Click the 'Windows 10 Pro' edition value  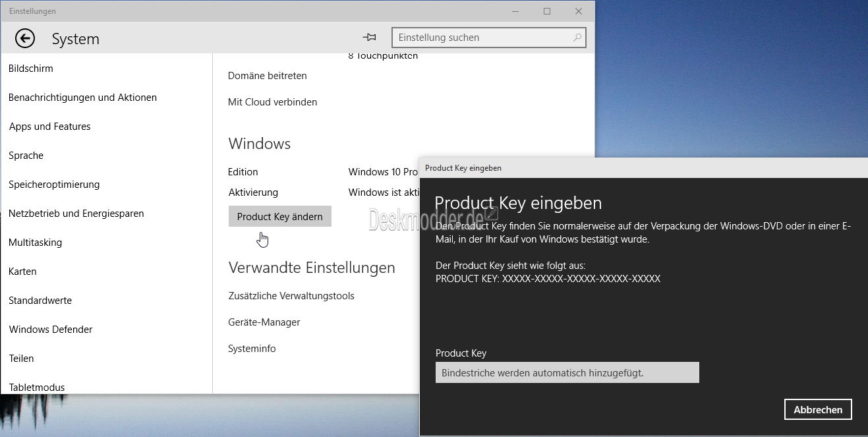(x=383, y=172)
